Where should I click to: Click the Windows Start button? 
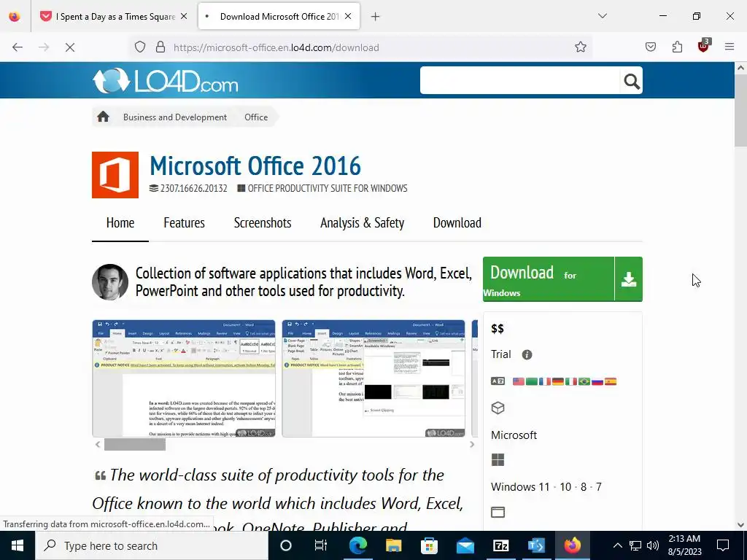pyautogui.click(x=18, y=545)
